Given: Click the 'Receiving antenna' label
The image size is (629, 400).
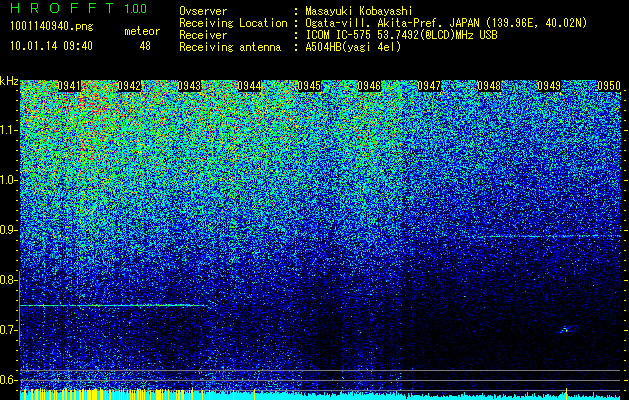Looking at the screenshot, I should point(230,47).
